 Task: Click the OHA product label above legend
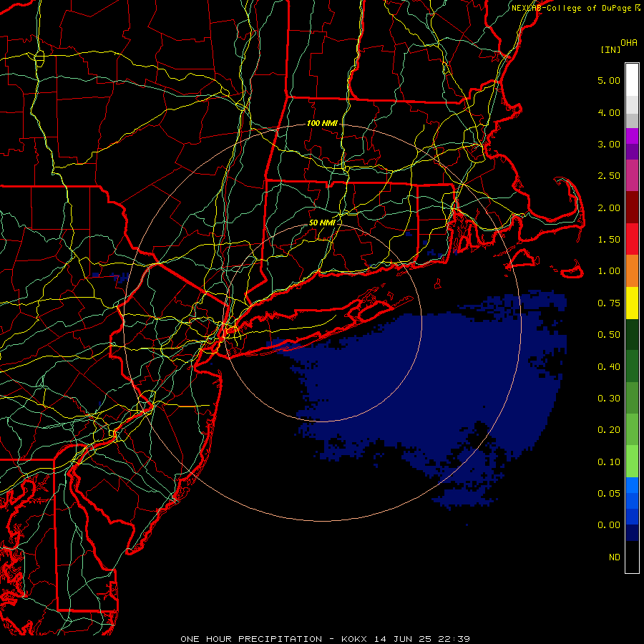click(629, 42)
